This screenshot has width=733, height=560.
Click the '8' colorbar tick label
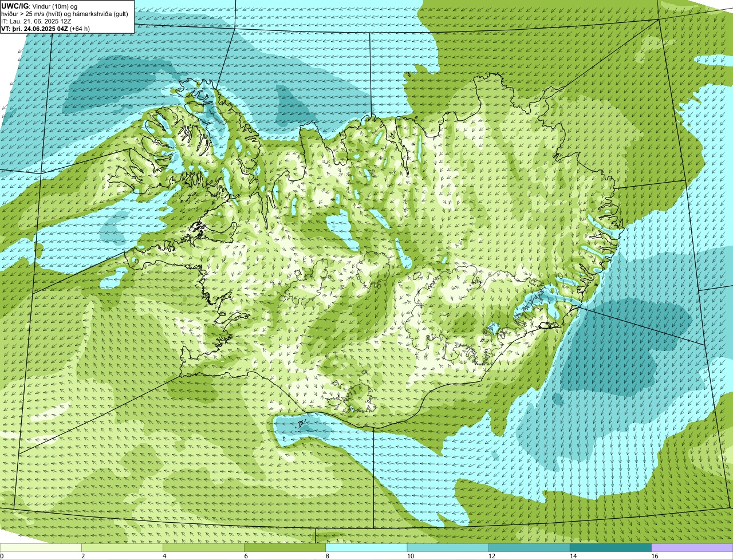pos(327,556)
